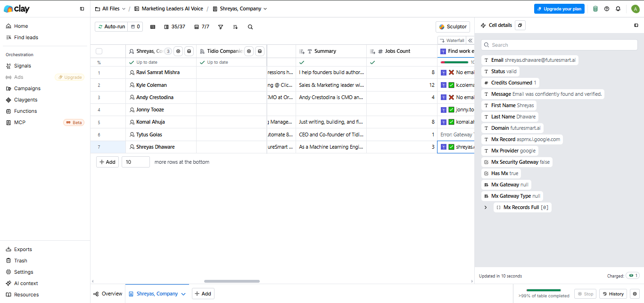
Task: Open the notifications bell
Action: pyautogui.click(x=618, y=8)
